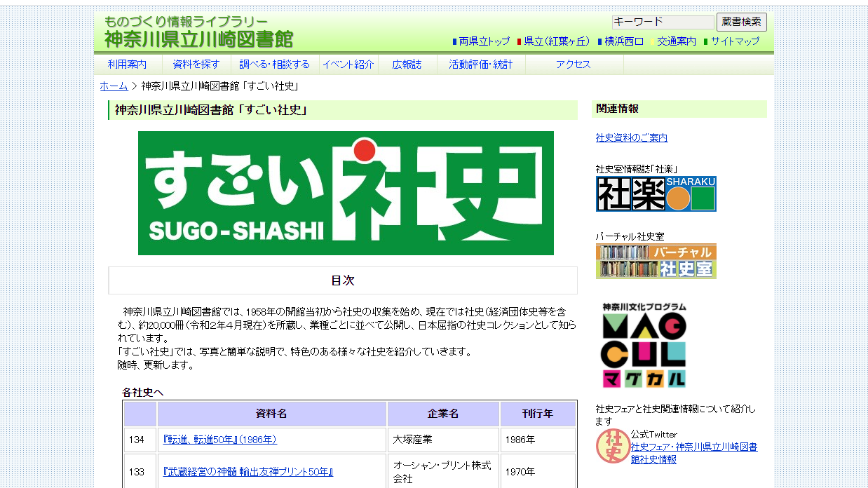Click the 目次 heading box

pyautogui.click(x=343, y=280)
